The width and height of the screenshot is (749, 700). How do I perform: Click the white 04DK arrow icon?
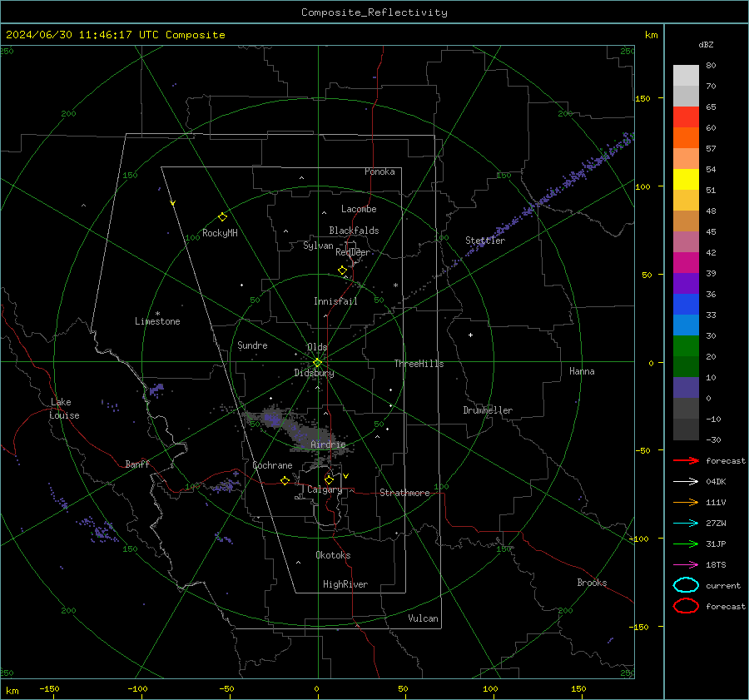click(x=686, y=482)
